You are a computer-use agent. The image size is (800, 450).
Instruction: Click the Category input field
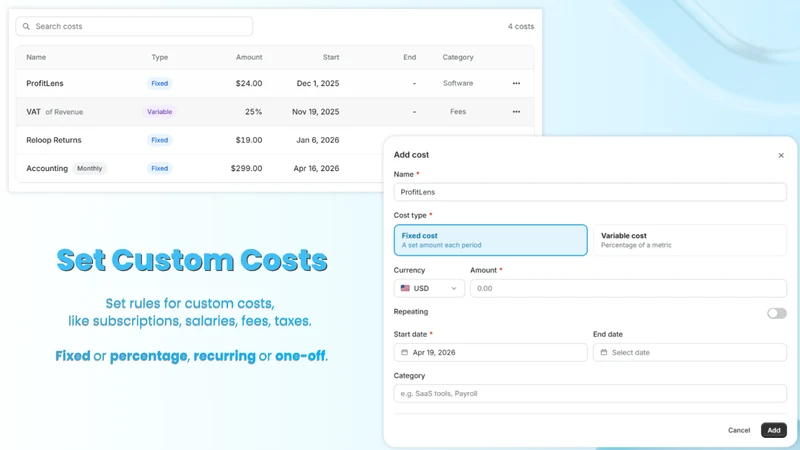[590, 393]
